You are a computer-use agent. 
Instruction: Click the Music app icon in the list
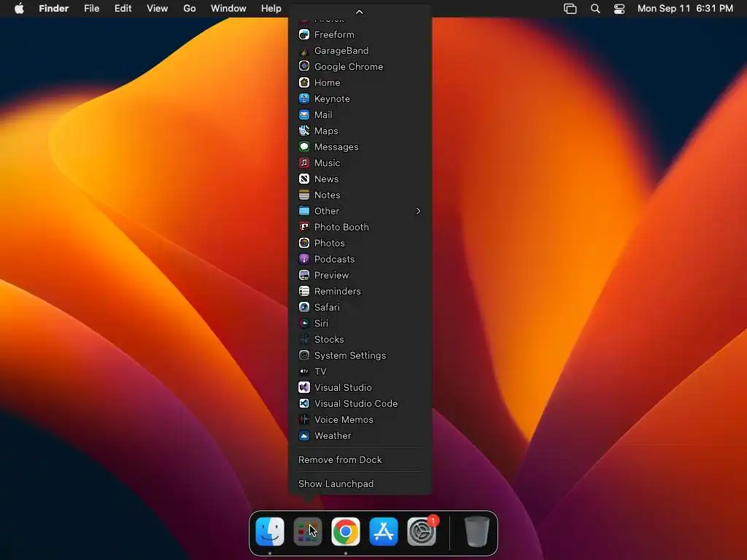coord(304,163)
